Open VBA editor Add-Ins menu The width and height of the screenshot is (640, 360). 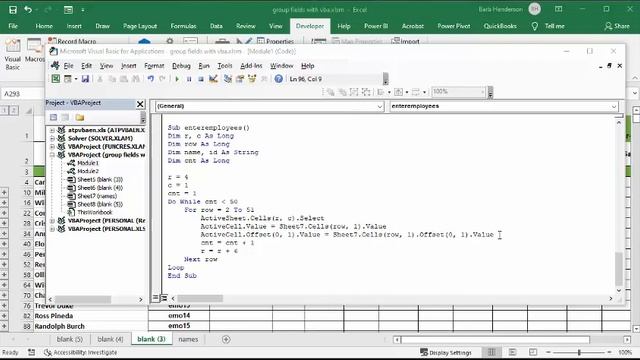(x=251, y=66)
